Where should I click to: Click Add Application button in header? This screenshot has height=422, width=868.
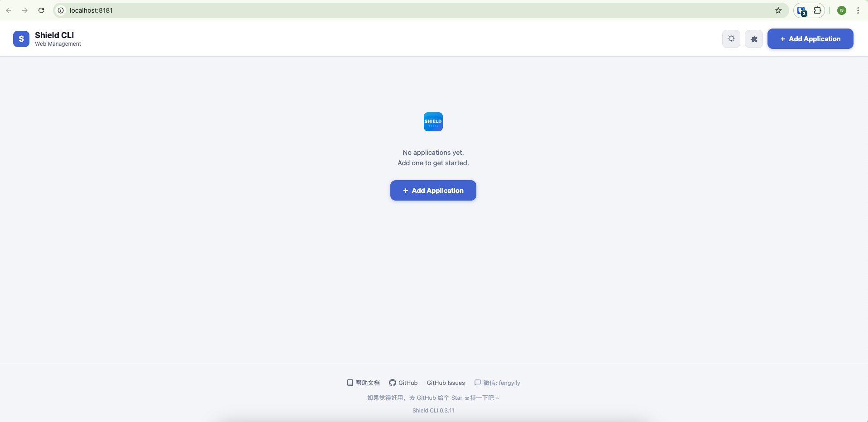[810, 39]
